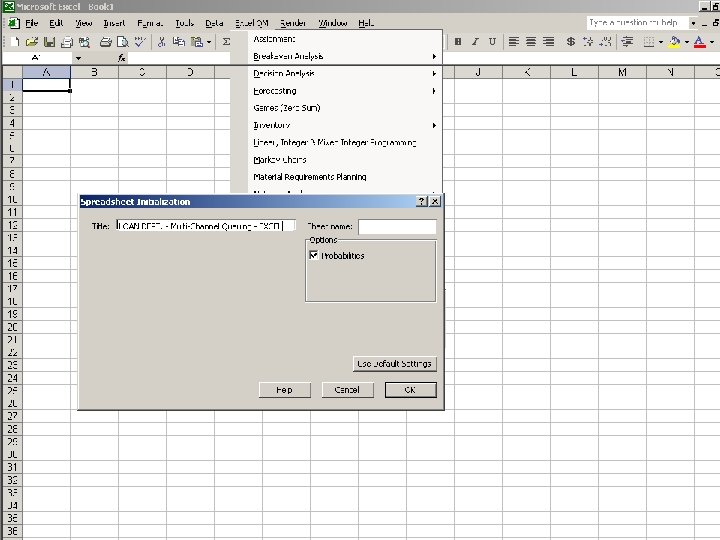
Task: Uncheck the Probabilities option
Action: (x=314, y=255)
